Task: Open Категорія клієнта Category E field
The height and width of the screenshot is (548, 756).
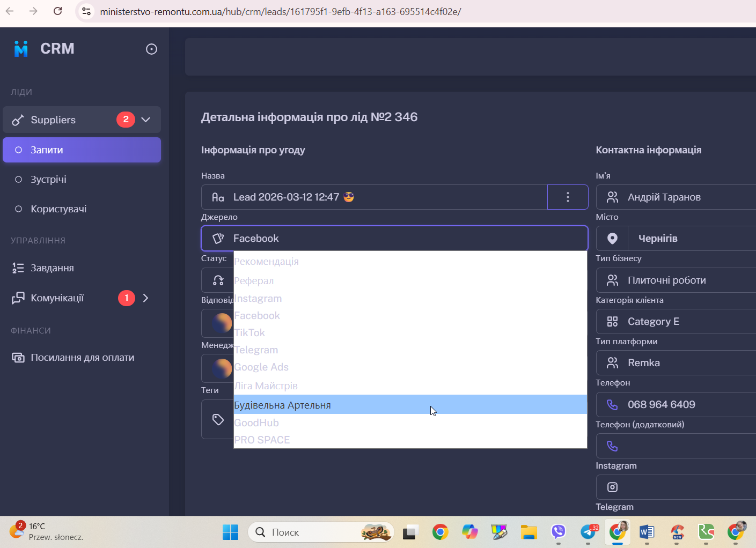Action: click(x=676, y=321)
